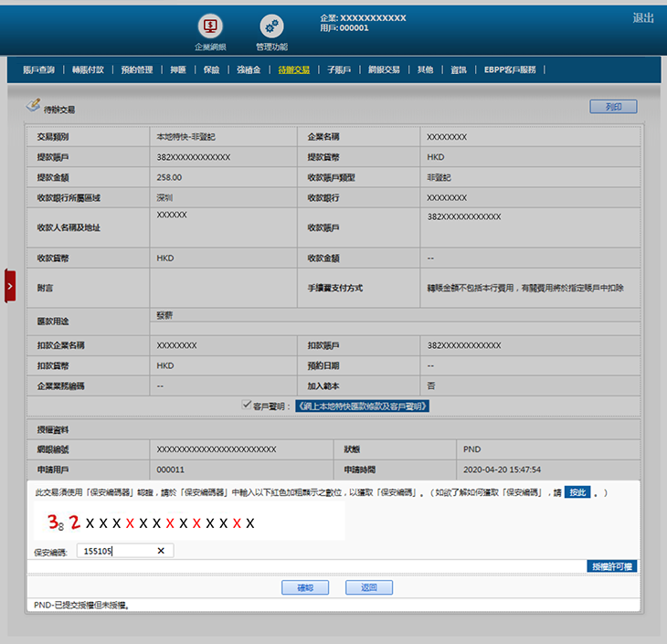Open the 企業網銀 icon in header
This screenshot has width=667, height=644.
pyautogui.click(x=210, y=26)
